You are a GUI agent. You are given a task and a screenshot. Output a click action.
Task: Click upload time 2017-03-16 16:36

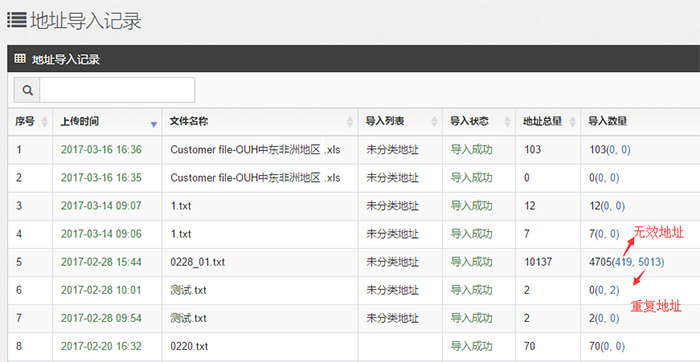click(x=101, y=150)
